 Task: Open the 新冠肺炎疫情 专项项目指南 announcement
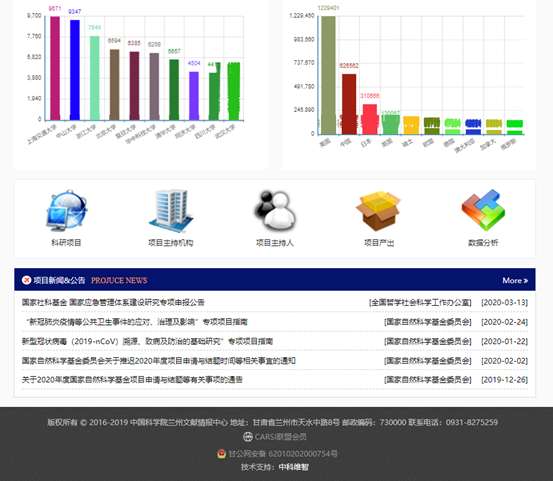tap(136, 322)
